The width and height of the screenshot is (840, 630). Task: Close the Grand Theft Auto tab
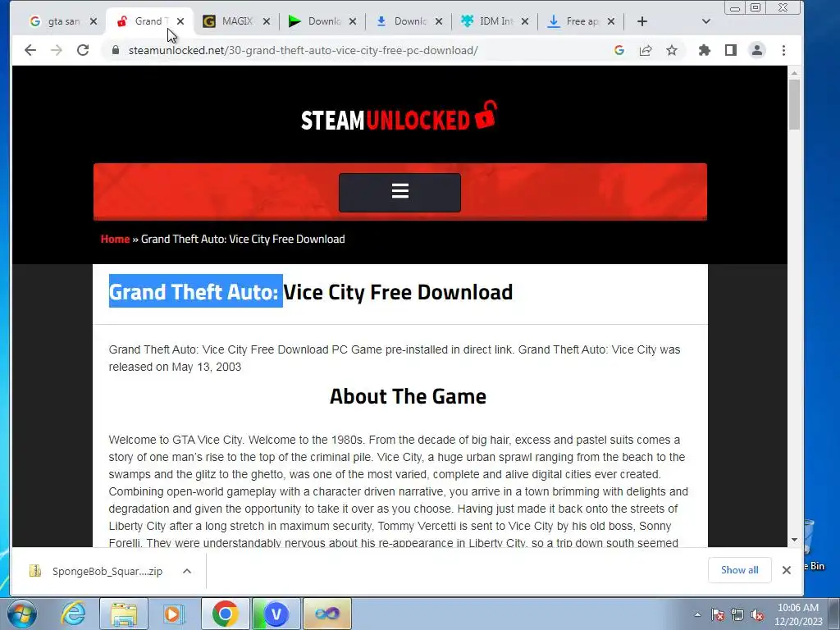(180, 21)
